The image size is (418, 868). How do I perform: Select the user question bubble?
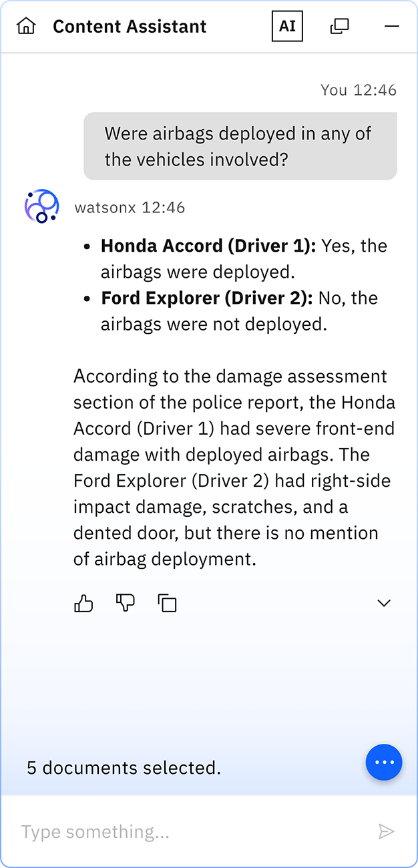pyautogui.click(x=240, y=146)
